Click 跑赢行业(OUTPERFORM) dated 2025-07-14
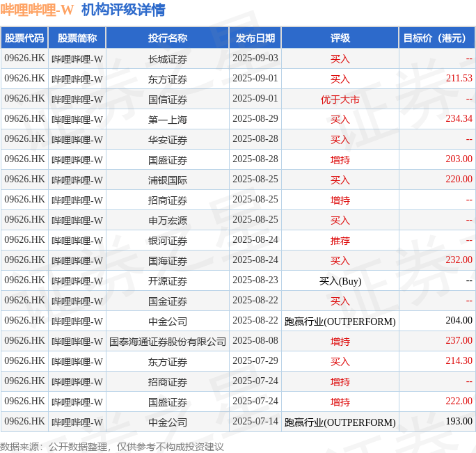 tap(340, 422)
